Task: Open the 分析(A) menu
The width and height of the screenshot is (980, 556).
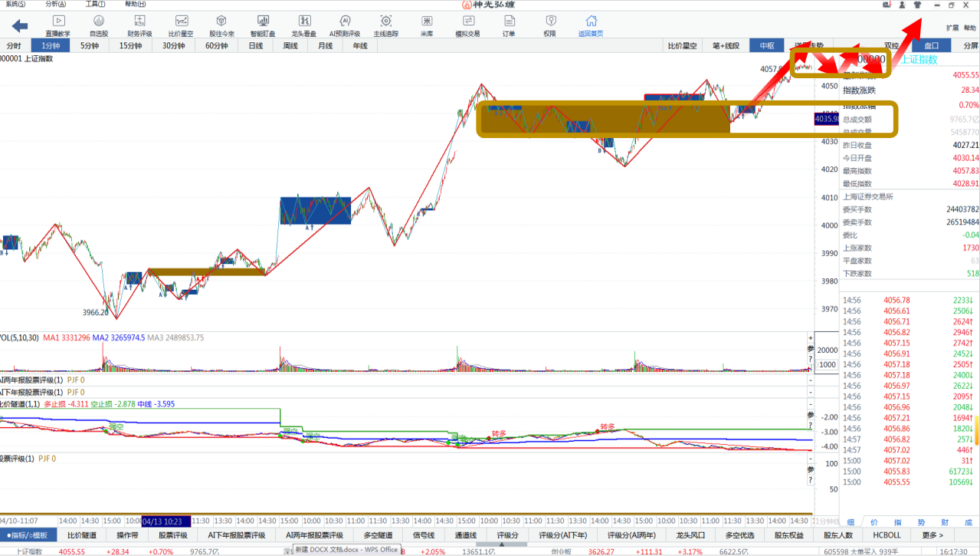Action: coord(55,5)
